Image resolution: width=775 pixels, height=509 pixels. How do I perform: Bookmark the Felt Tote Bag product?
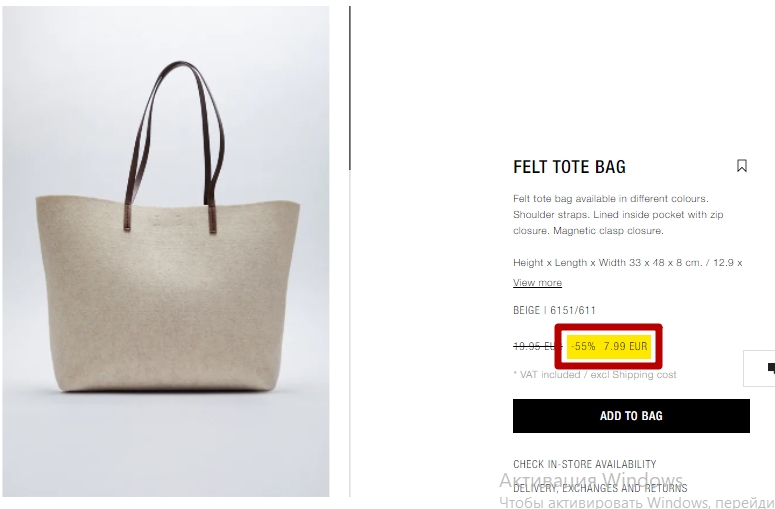[741, 166]
